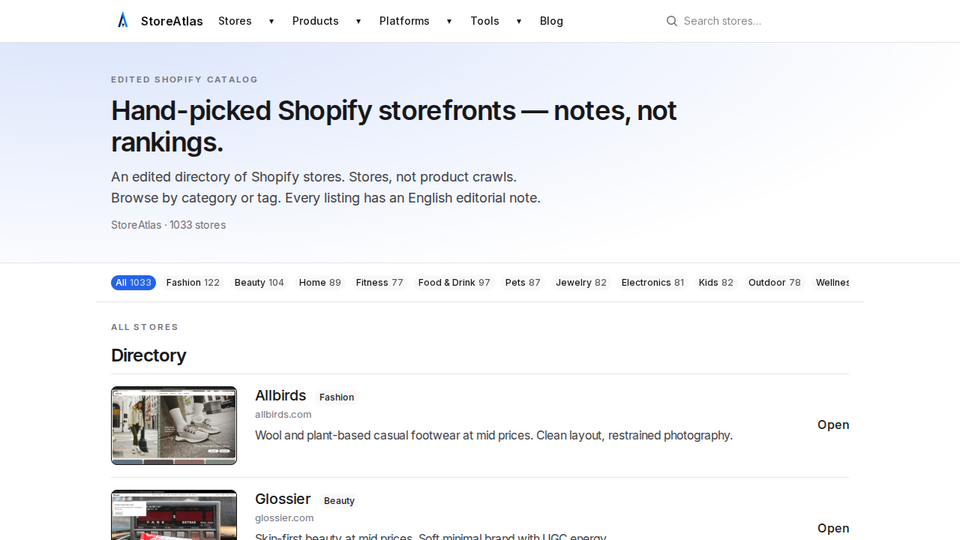Click the 'StoreAtlas · 1033 stores' text

click(x=168, y=225)
